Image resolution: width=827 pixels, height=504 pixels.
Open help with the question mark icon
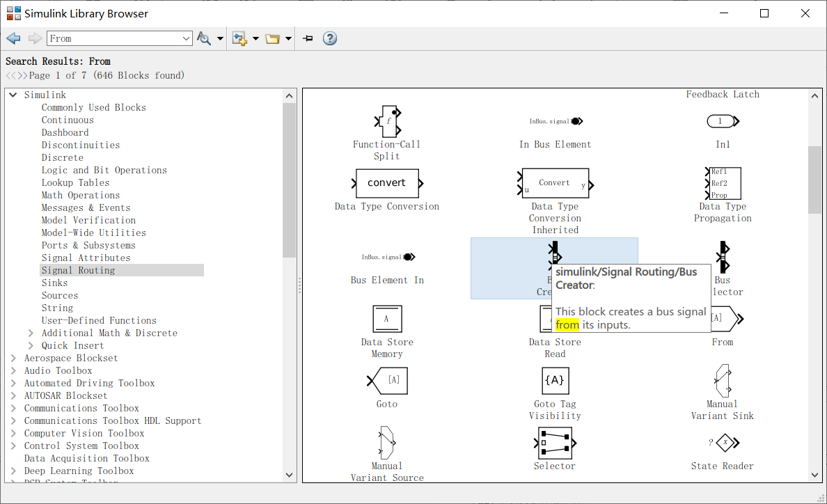pos(330,38)
